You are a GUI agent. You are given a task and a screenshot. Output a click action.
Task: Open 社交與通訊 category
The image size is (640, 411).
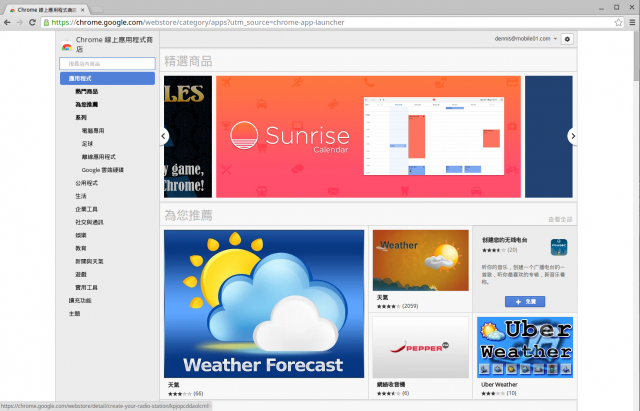tap(89, 222)
